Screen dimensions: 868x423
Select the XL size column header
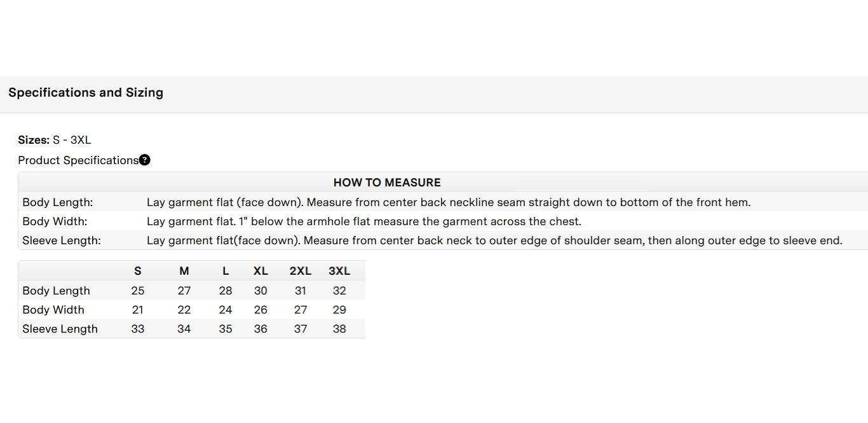(x=261, y=271)
